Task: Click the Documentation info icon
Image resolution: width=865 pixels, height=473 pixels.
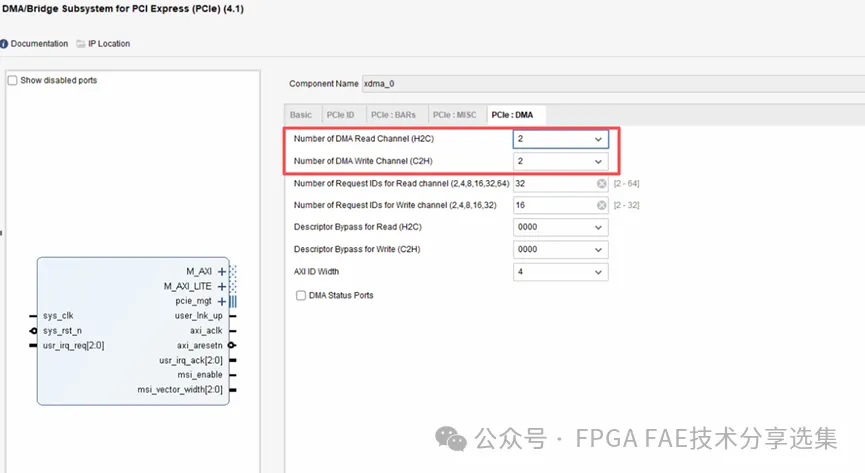Action: 4,44
